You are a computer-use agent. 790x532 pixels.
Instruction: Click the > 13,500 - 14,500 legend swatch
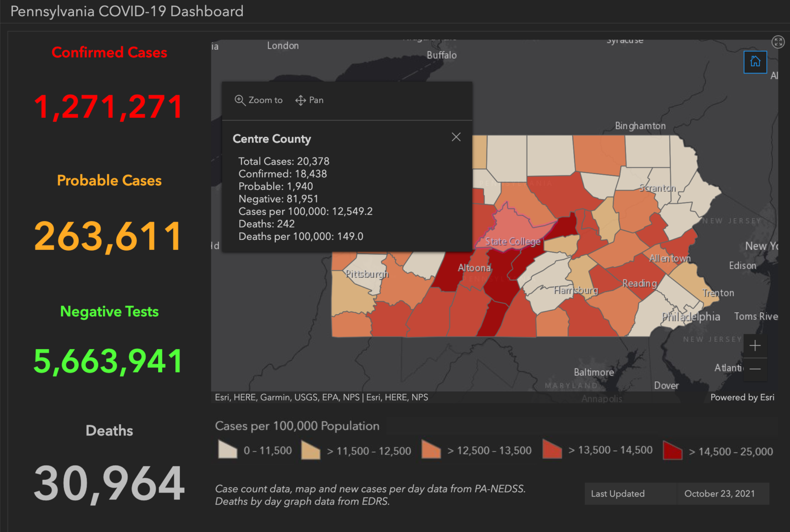click(552, 449)
